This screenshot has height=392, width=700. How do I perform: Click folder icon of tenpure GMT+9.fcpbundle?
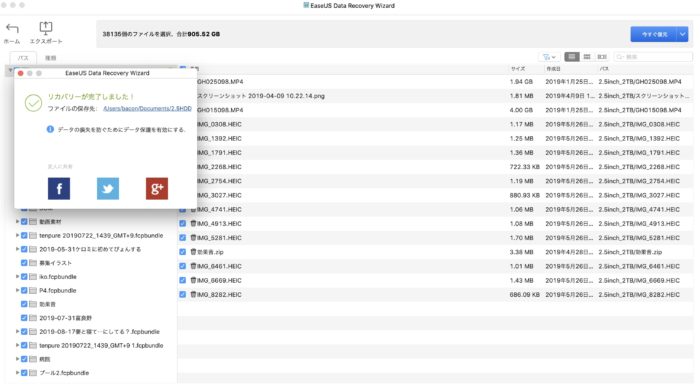tap(33, 235)
